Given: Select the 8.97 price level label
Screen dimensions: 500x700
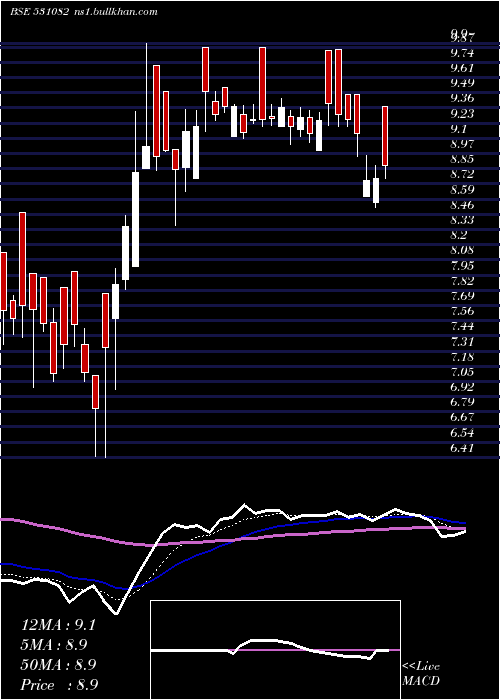Looking at the screenshot, I should tap(462, 144).
